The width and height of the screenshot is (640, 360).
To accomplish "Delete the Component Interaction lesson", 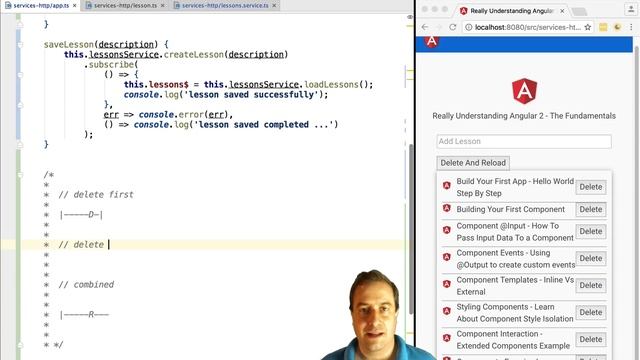I will (x=591, y=339).
